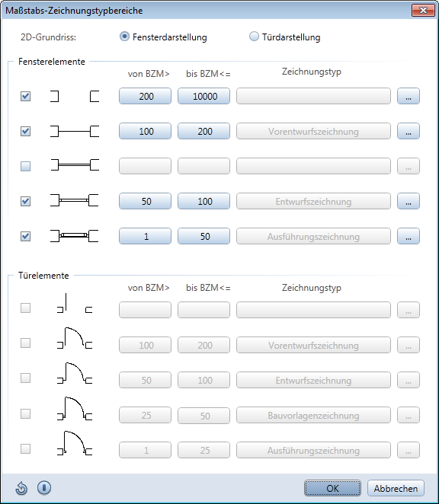Viewport: 439px width, 504px height.
Task: Click the reset-to-defaults arrow icon
Action: (x=21, y=488)
